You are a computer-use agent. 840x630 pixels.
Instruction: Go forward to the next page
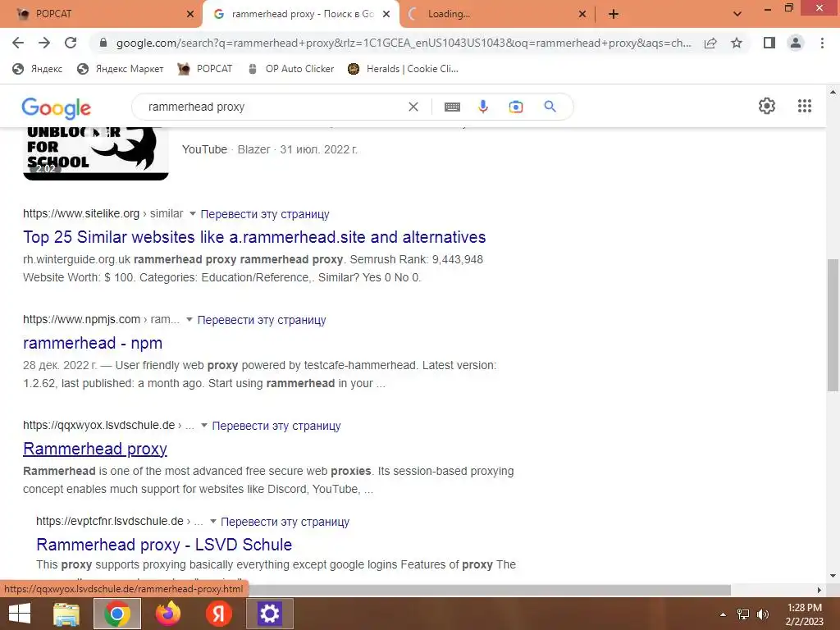tap(44, 43)
